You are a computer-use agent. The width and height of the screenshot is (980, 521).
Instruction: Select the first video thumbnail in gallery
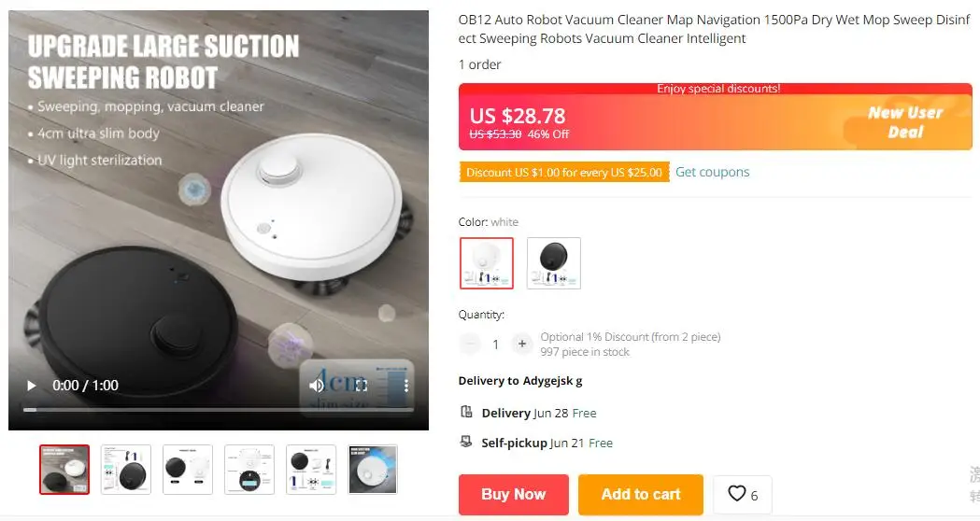point(64,469)
